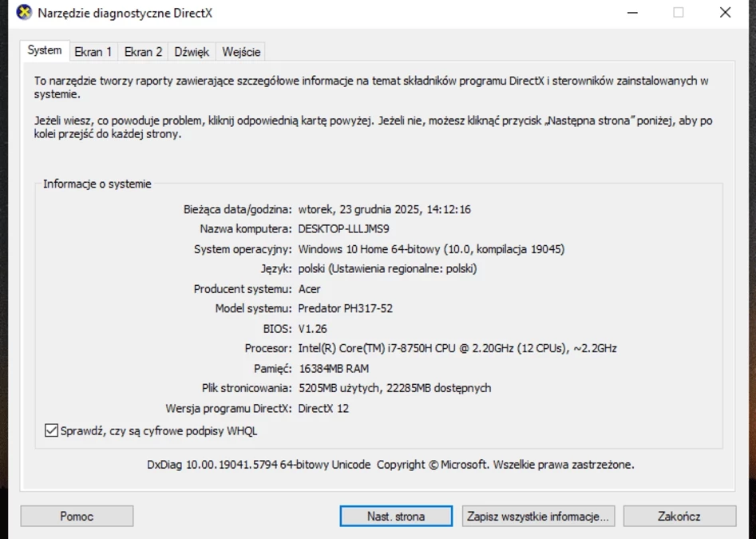The width and height of the screenshot is (756, 539).
Task: Click the DxDiag version copyright footer text
Action: tap(390, 465)
